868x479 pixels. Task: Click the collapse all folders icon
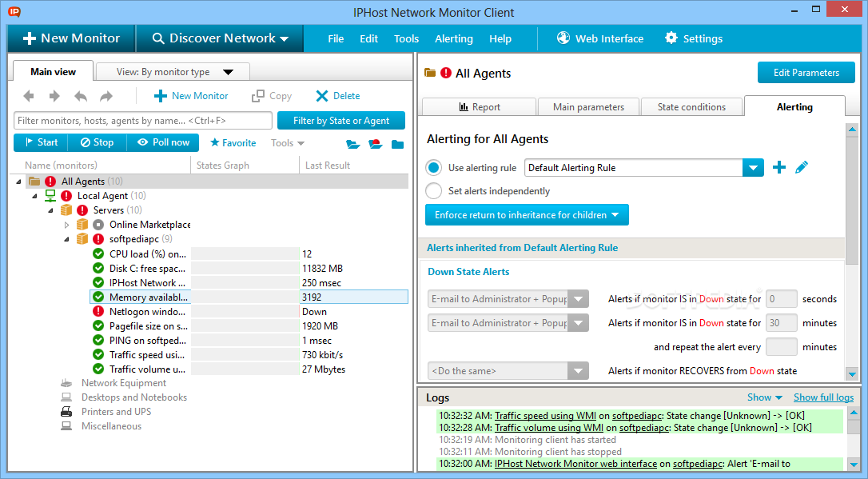pyautogui.click(x=397, y=144)
